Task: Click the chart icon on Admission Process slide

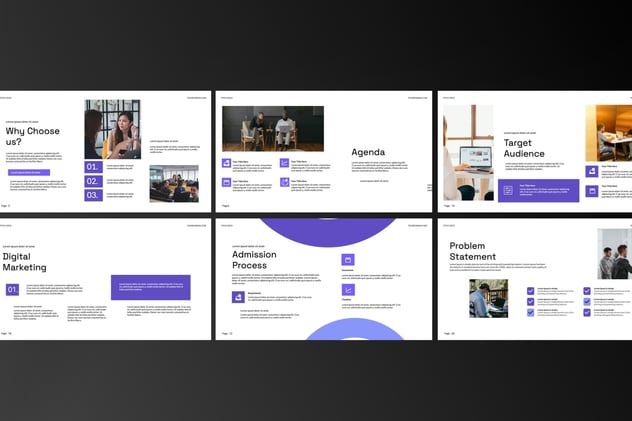Action: click(x=348, y=289)
